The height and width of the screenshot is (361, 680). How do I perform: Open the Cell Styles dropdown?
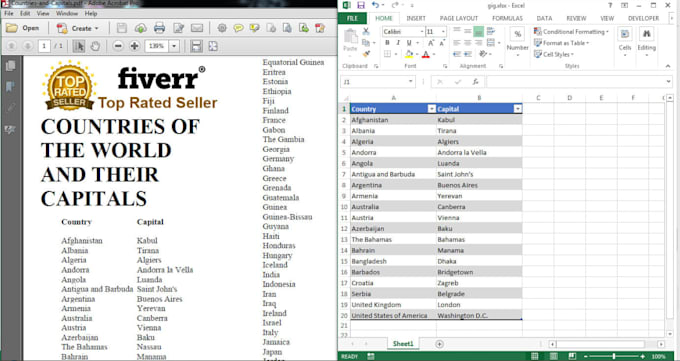[x=554, y=54]
